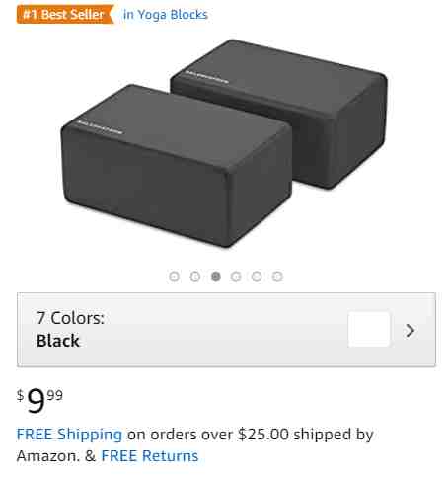Click the logo on the rear block

coord(206,77)
